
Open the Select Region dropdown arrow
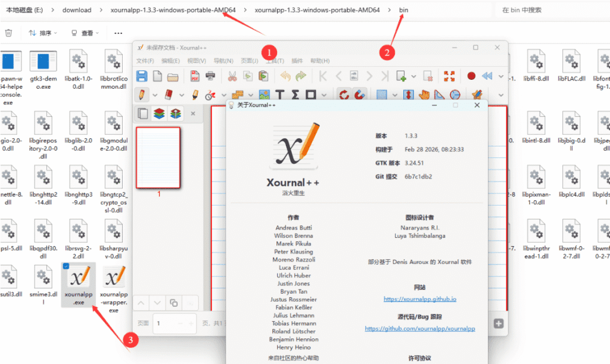tap(395, 95)
